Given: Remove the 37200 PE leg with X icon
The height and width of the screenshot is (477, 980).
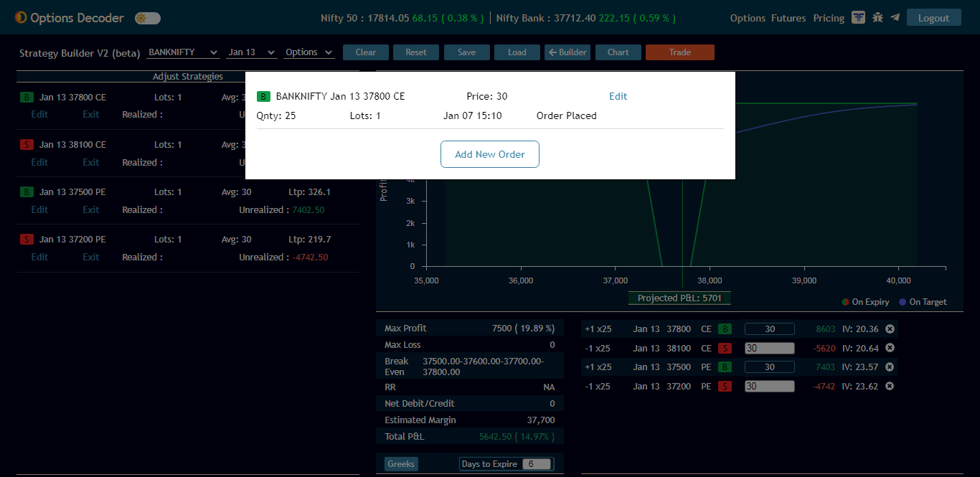Looking at the screenshot, I should click(x=890, y=386).
